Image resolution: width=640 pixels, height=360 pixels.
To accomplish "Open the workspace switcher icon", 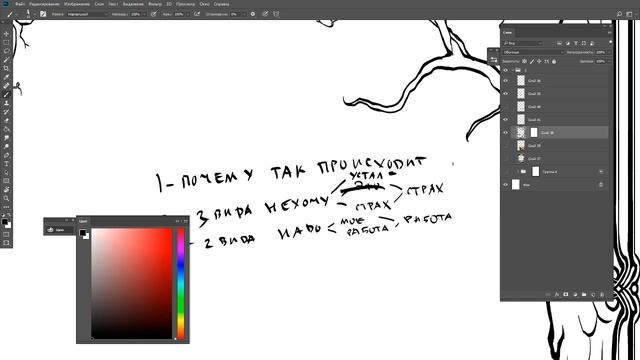I will tap(629, 14).
